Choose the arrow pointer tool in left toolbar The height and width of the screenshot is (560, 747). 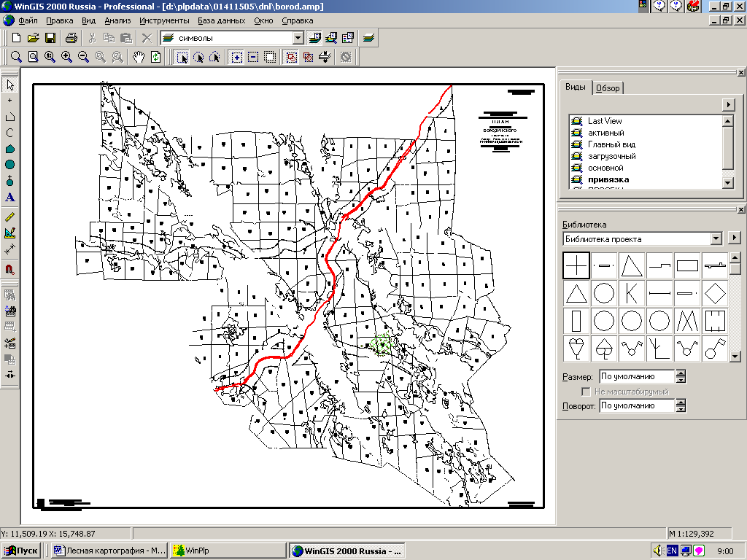coord(10,85)
